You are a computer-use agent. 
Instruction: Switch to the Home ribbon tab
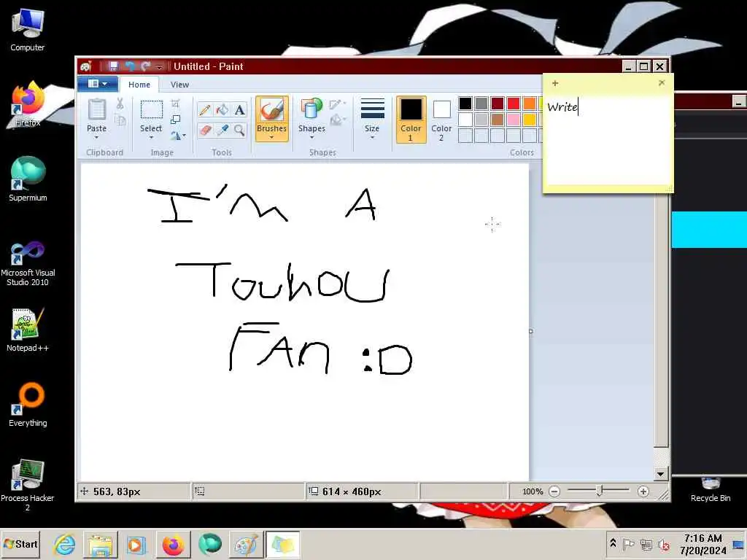pyautogui.click(x=139, y=85)
